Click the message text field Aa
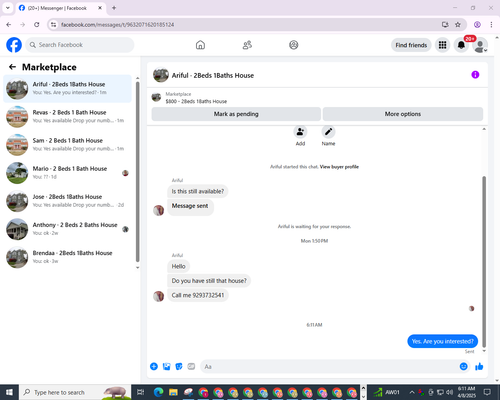Viewport: 500px width, 400px height. pos(328,367)
